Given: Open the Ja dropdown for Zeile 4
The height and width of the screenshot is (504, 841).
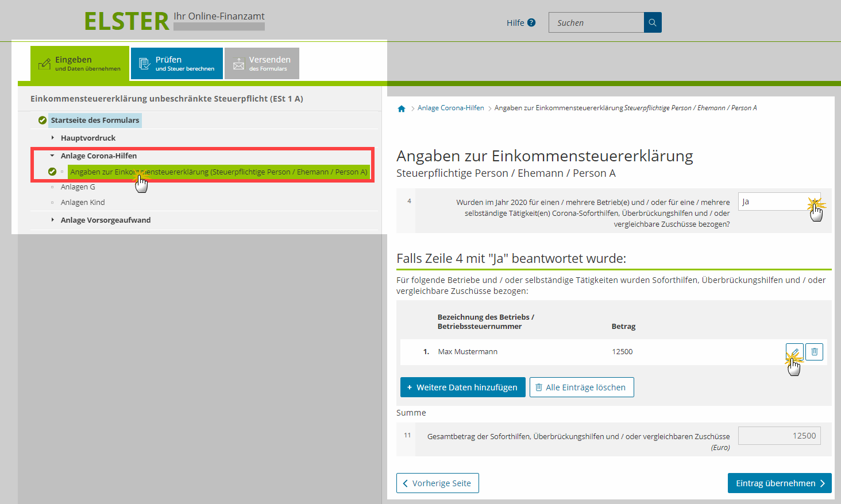Looking at the screenshot, I should [779, 201].
